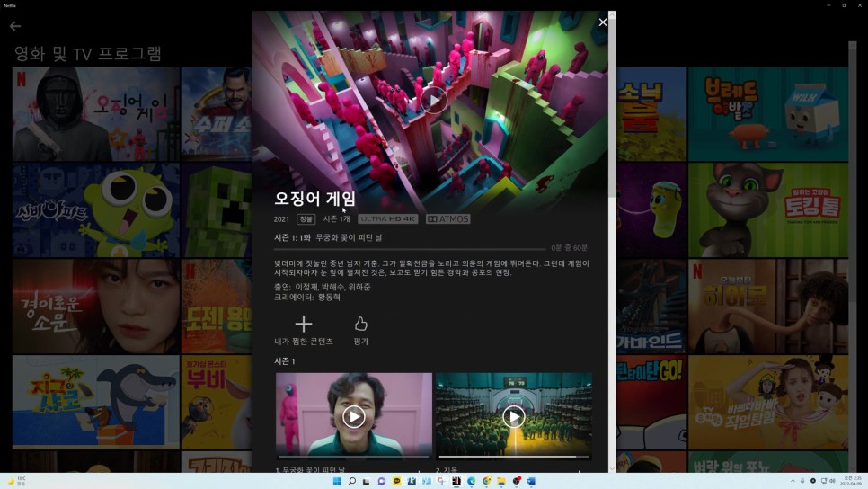Close the 오징어 게임 details popup
Image resolution: width=868 pixels, height=489 pixels.
602,22
